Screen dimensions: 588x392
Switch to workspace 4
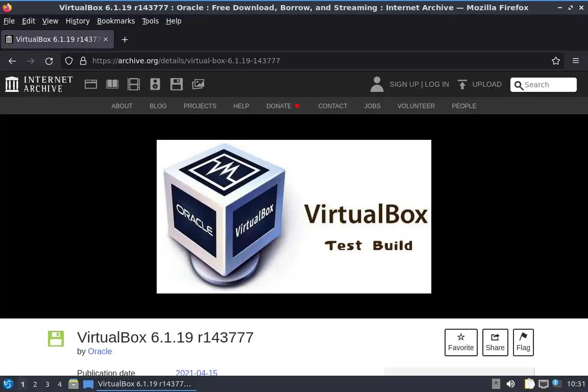[x=59, y=384]
